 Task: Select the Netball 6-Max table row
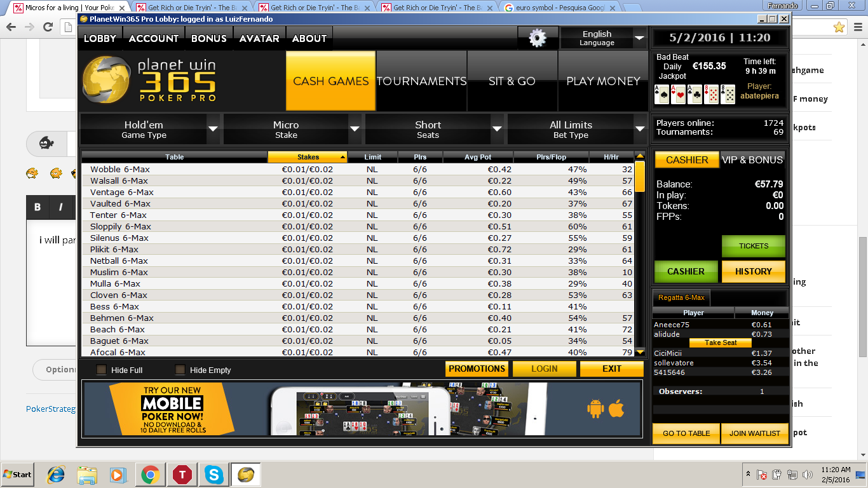[x=358, y=261]
